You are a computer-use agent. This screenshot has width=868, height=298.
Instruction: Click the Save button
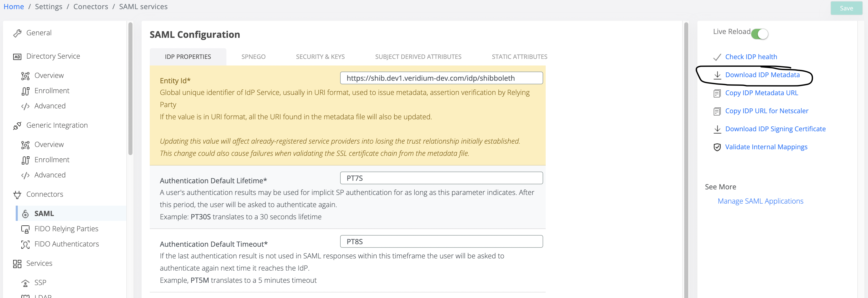846,8
